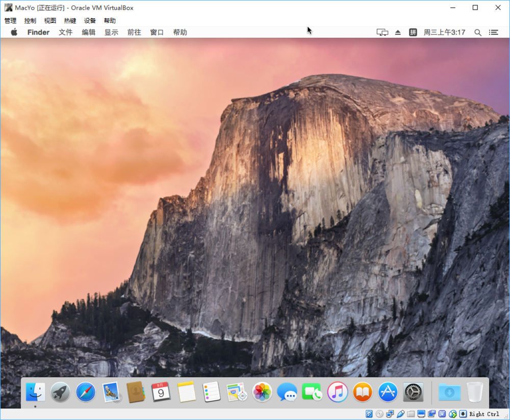This screenshot has height=420, width=510.
Task: Open Messages chat bubble app
Action: [287, 392]
